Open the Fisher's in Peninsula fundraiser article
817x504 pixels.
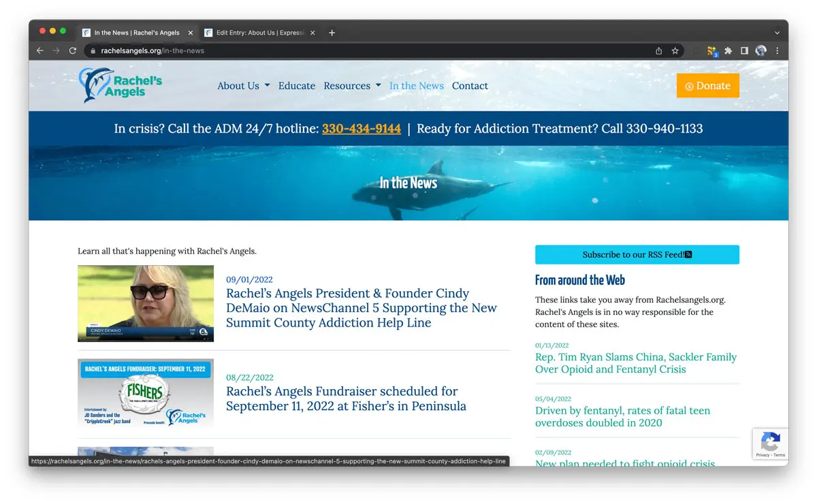pyautogui.click(x=346, y=399)
